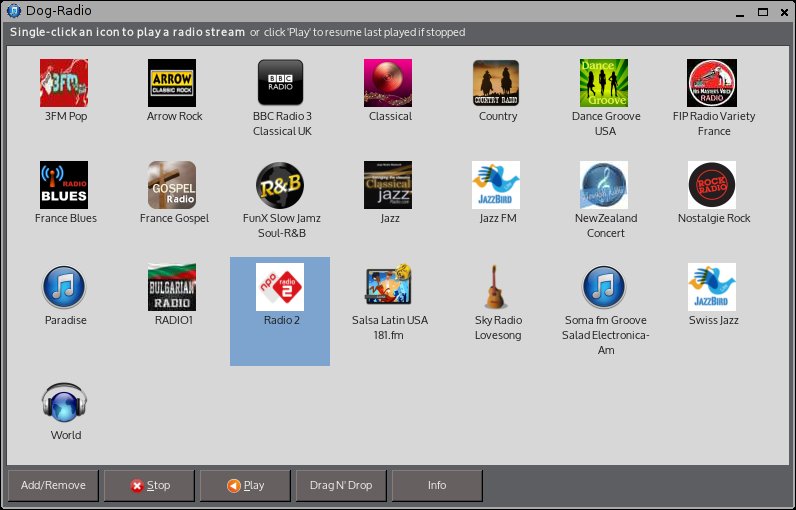Click the Classical station icon
This screenshot has width=796, height=510.
point(388,83)
